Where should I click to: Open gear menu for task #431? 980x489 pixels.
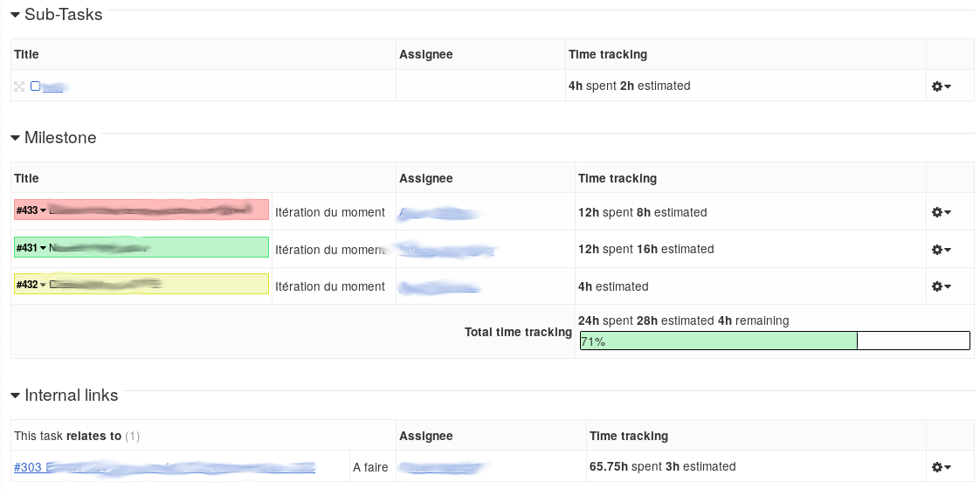coord(941,250)
